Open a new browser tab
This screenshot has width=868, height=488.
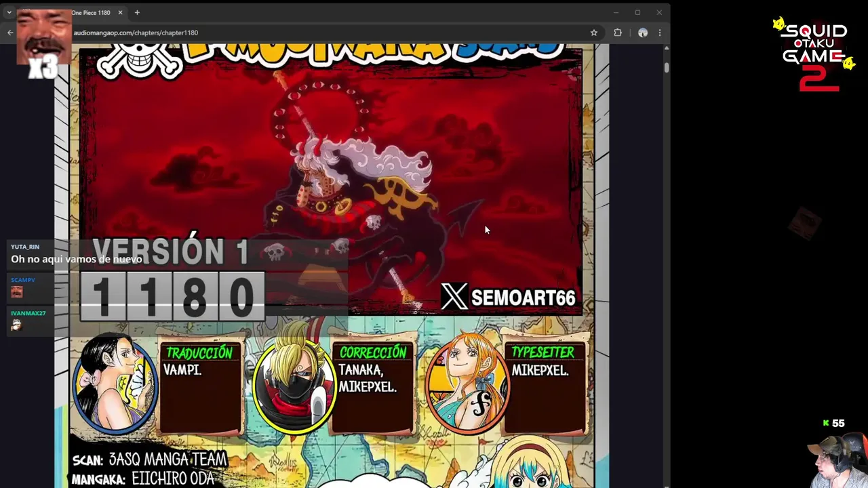point(137,12)
